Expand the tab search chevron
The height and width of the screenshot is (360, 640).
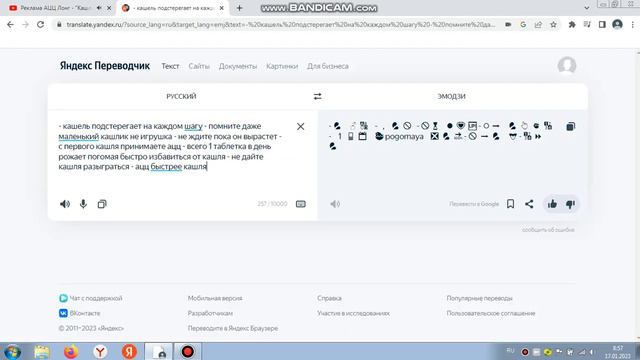pyautogui.click(x=587, y=8)
